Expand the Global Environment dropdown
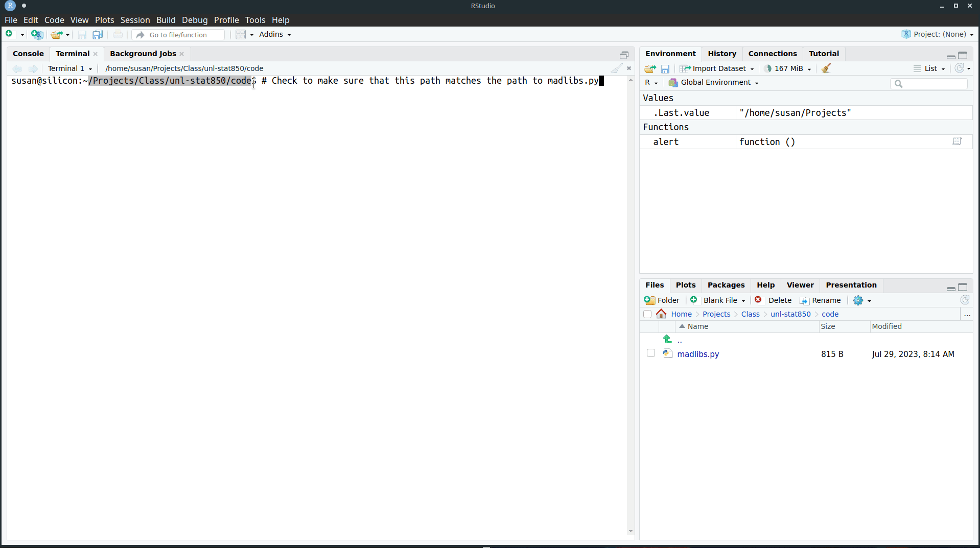The width and height of the screenshot is (980, 548). [x=713, y=82]
